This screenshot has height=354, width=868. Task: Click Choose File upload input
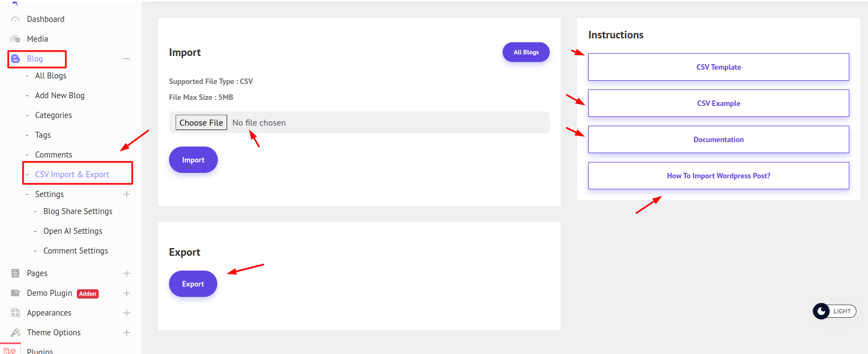201,122
